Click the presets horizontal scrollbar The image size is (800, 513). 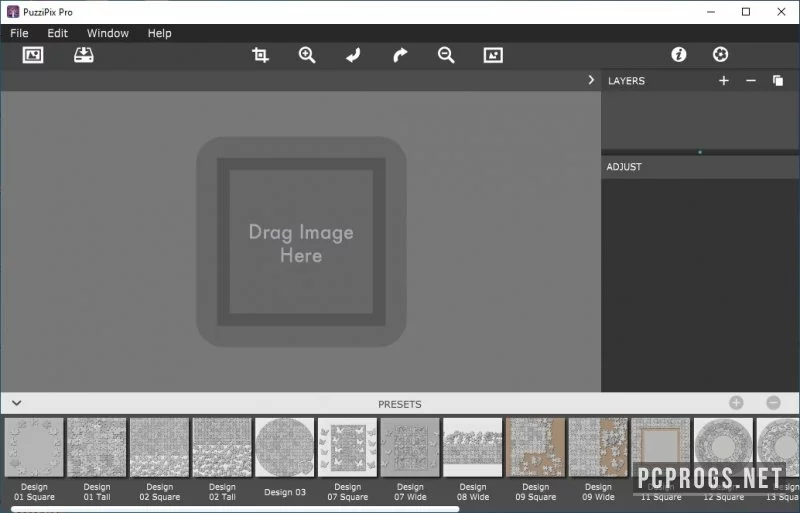point(235,509)
